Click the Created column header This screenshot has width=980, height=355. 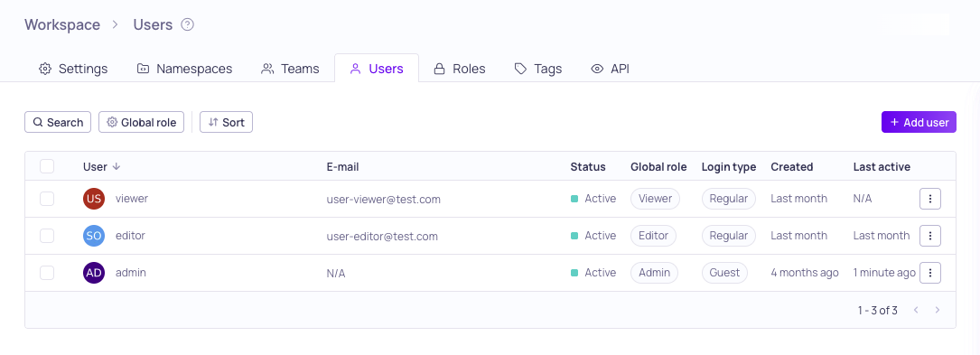point(792,167)
